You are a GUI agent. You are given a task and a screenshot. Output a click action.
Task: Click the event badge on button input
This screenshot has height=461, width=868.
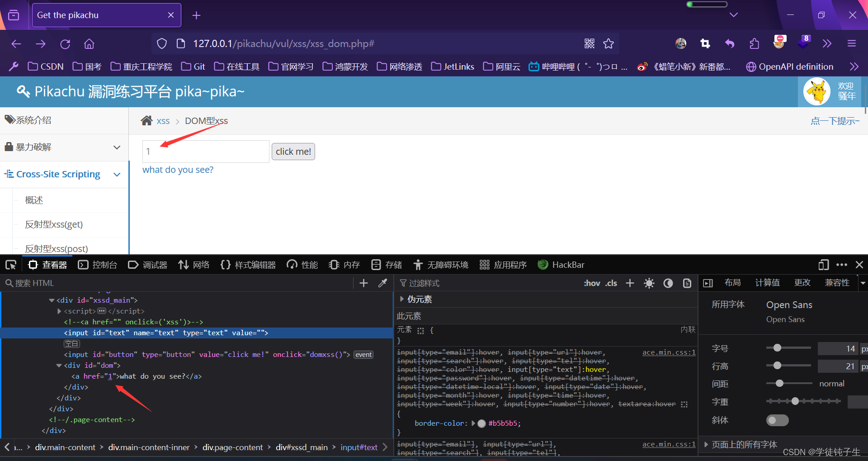[x=363, y=355]
